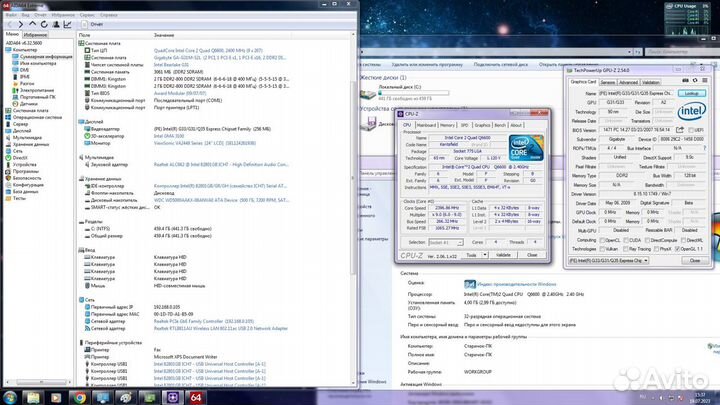Open the Windows performance index link
Screen dimensions: 720x405
click(x=517, y=284)
